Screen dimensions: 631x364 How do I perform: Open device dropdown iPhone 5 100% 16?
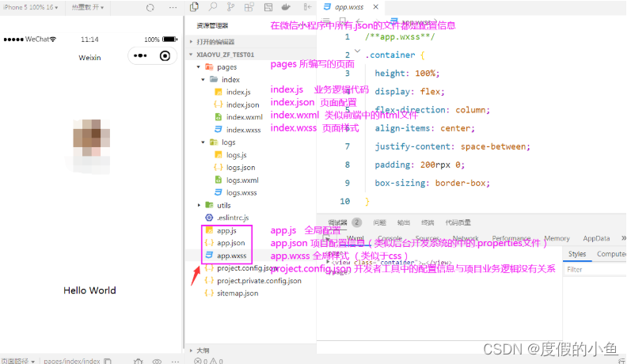[31, 7]
